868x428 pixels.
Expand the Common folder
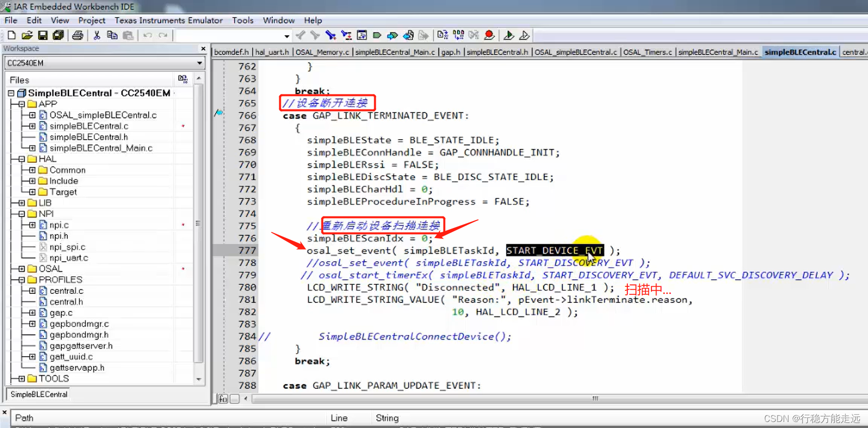pyautogui.click(x=32, y=170)
